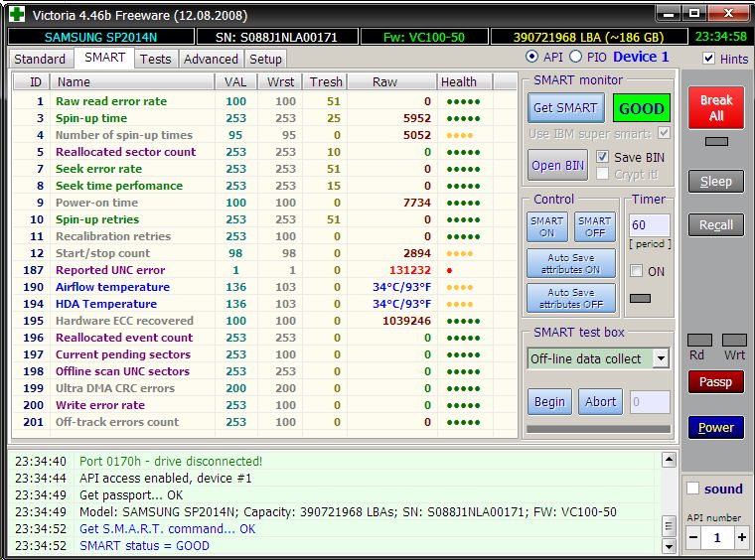
Task: Click the red Break All button
Action: tap(716, 108)
